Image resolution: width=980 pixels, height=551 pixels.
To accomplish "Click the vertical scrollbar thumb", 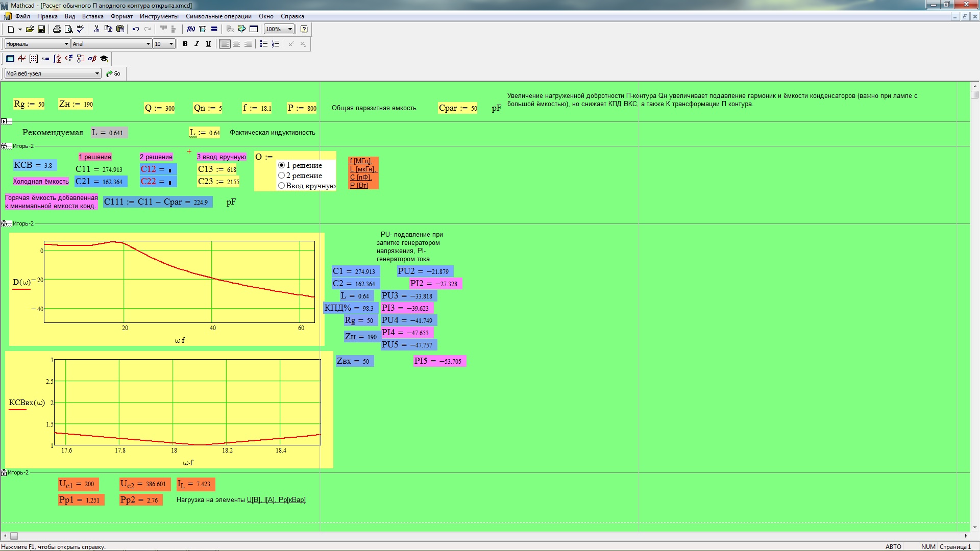I will (x=975, y=94).
